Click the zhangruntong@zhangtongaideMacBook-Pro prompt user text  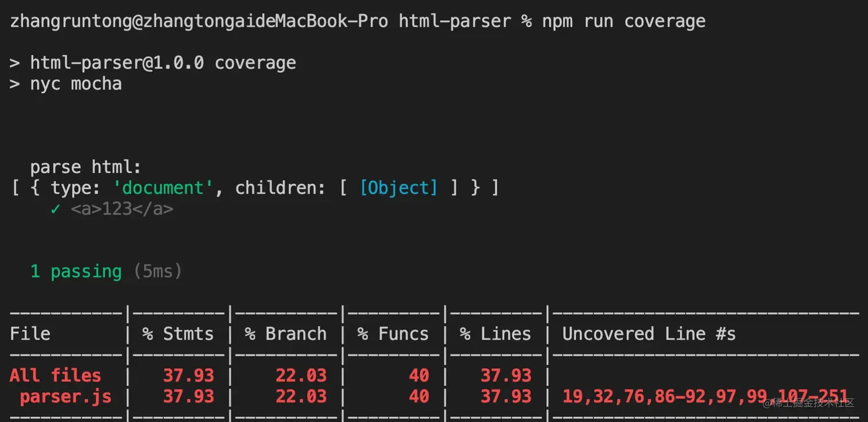(199, 21)
